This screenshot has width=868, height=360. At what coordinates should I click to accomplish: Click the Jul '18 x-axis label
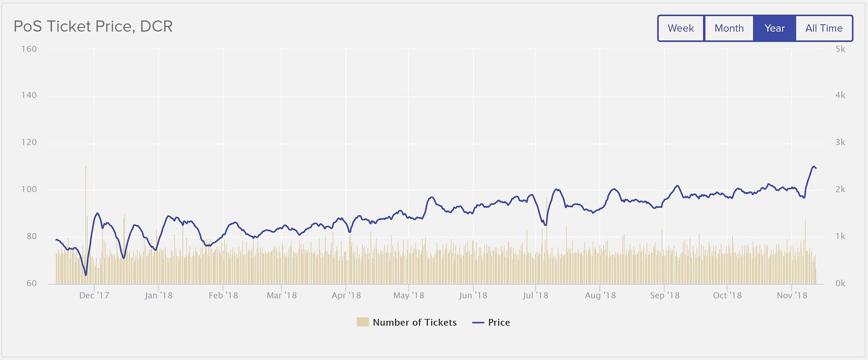[x=535, y=295]
